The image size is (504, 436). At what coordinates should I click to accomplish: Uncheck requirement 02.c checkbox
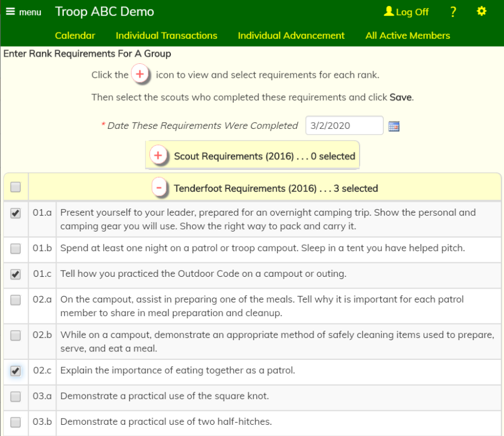[x=16, y=370]
